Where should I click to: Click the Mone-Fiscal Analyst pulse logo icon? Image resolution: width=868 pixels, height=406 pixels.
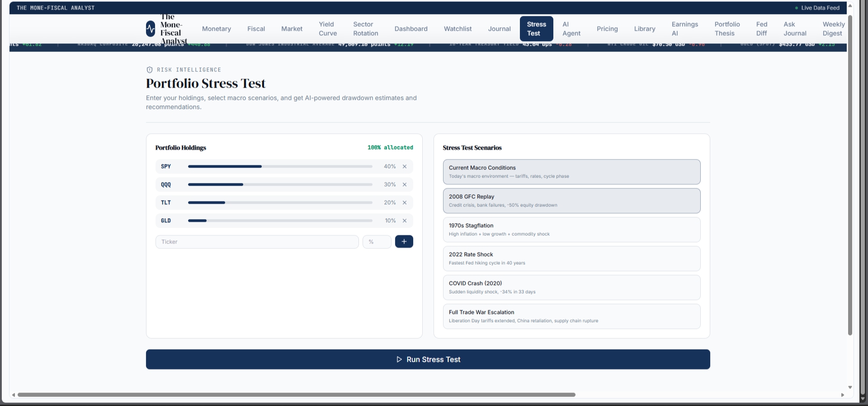pyautogui.click(x=151, y=29)
